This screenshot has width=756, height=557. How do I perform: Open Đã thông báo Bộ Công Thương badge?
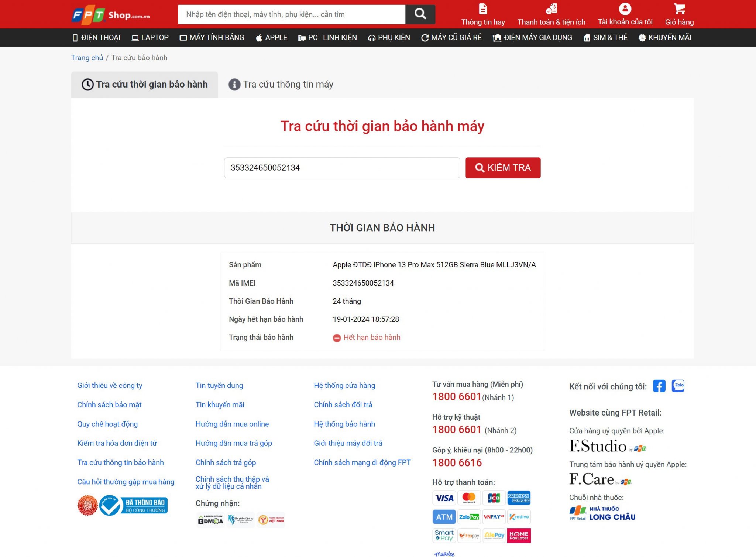pos(133,505)
